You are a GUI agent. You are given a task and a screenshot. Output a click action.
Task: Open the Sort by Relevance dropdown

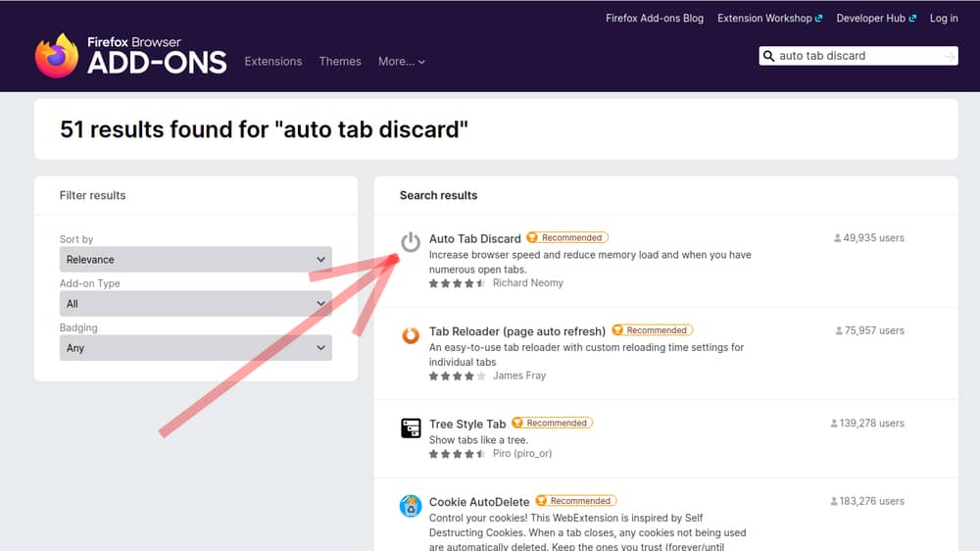point(196,260)
